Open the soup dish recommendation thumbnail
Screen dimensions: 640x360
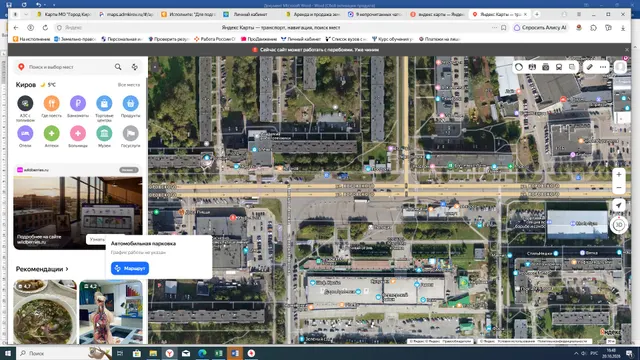[45, 312]
